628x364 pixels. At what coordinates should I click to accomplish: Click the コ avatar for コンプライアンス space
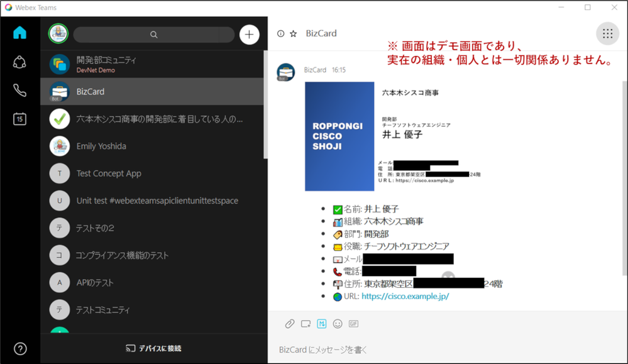[59, 255]
